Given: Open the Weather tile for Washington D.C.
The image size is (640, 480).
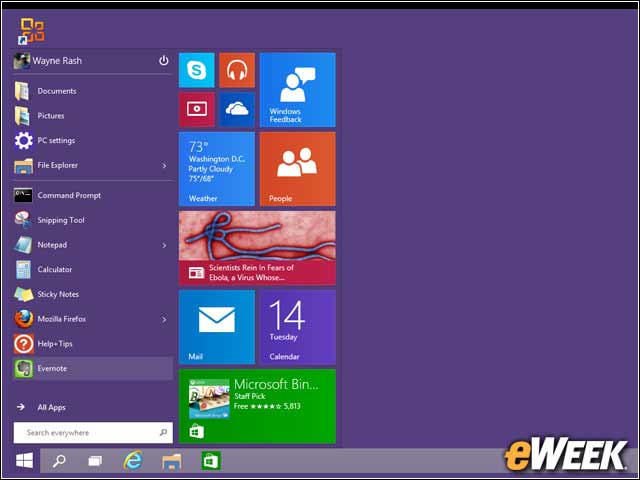Looking at the screenshot, I should (217, 169).
